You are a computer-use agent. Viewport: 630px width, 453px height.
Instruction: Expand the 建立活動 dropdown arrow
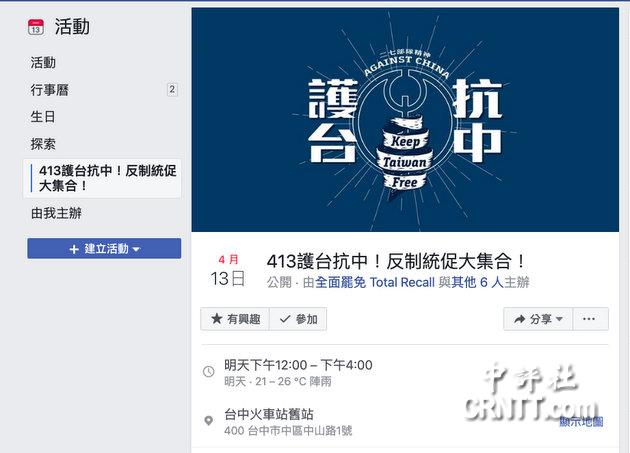point(136,249)
